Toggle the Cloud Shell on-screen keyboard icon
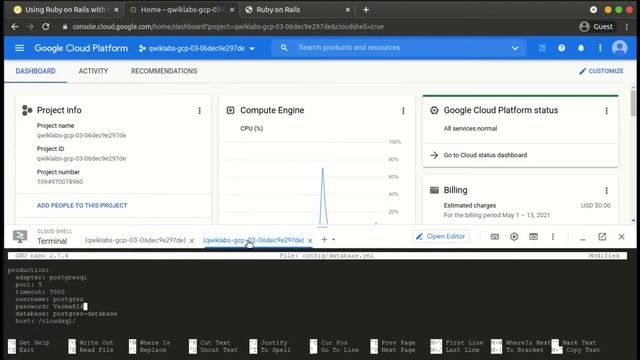 494,237
